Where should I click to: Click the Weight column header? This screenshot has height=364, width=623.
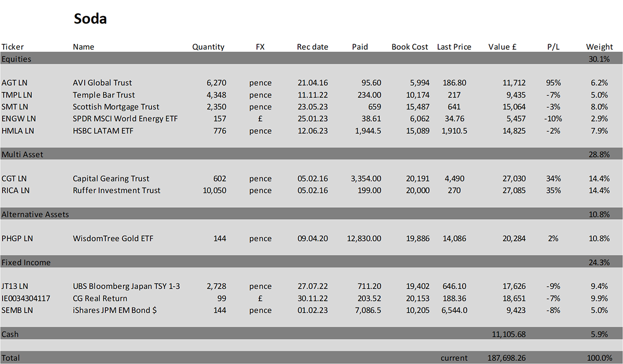click(599, 47)
